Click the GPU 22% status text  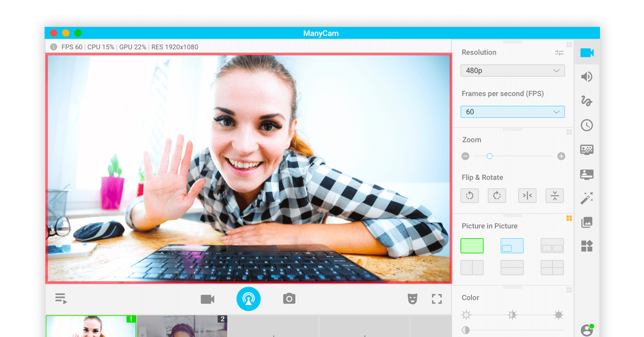(x=133, y=47)
